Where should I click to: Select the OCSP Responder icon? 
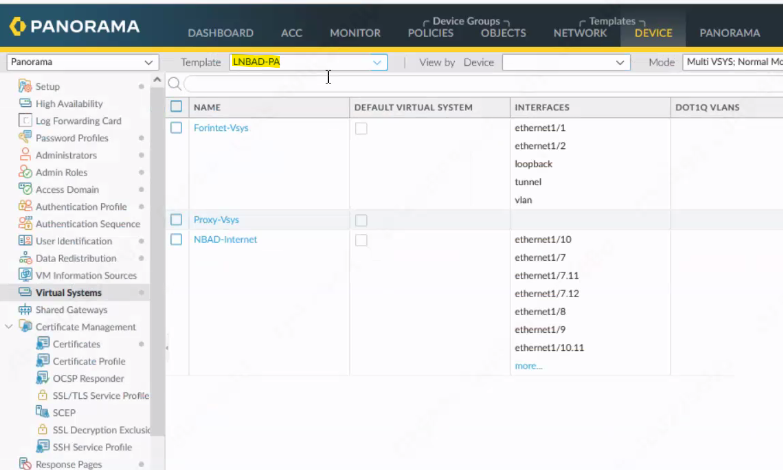click(43, 378)
